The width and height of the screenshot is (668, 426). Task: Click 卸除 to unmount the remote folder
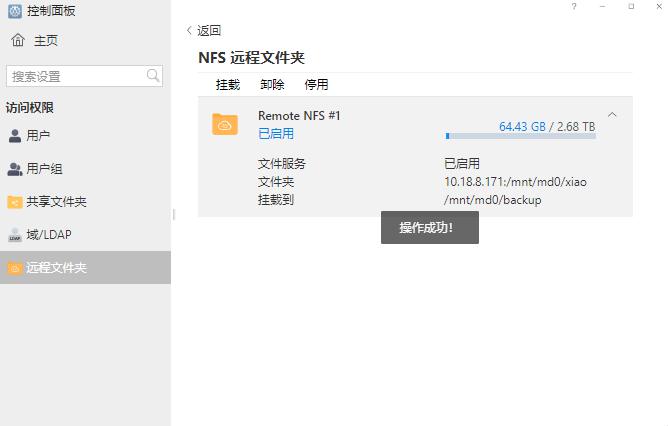click(x=272, y=85)
